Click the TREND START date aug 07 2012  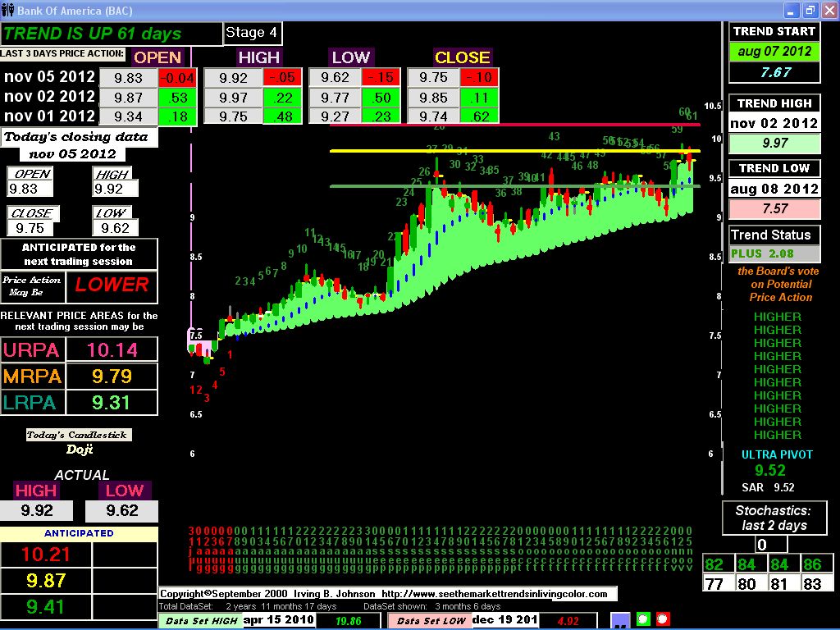tap(774, 51)
